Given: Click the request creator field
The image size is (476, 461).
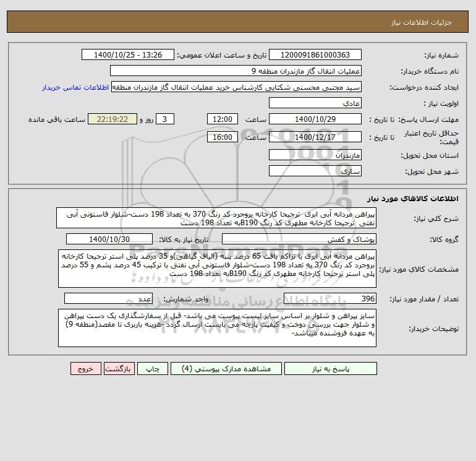Looking at the screenshot, I should [x=237, y=87].
